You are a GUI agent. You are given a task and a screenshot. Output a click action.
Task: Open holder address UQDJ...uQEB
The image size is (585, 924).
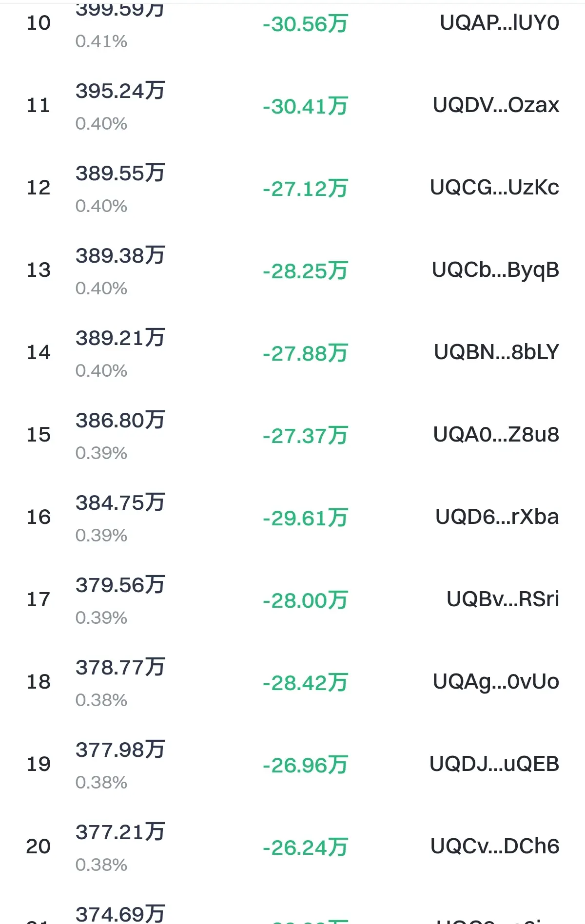click(494, 764)
